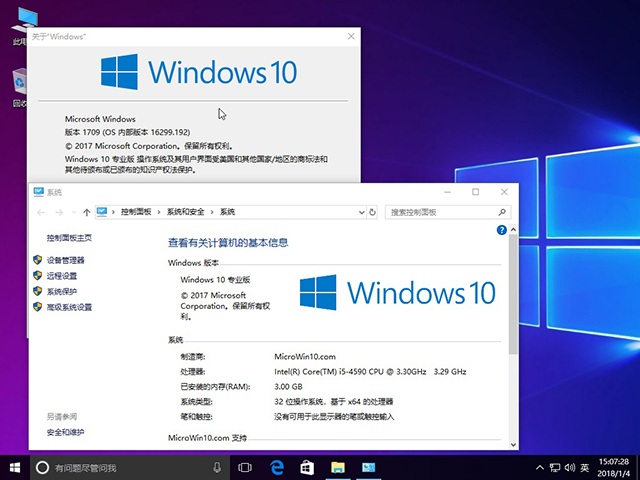Image resolution: width=640 pixels, height=480 pixels.
Task: Click the shield icon beside 高级系统设置
Action: tap(38, 307)
